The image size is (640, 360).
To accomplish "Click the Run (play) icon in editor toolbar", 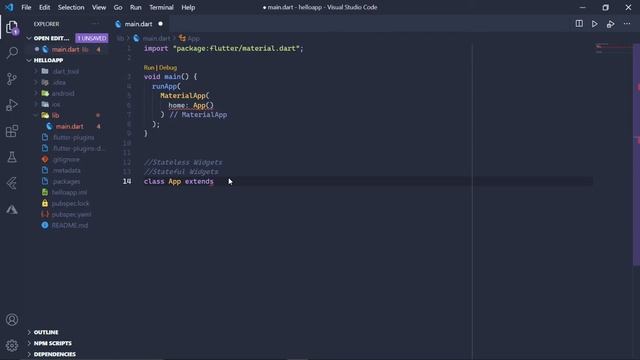I will (595, 24).
